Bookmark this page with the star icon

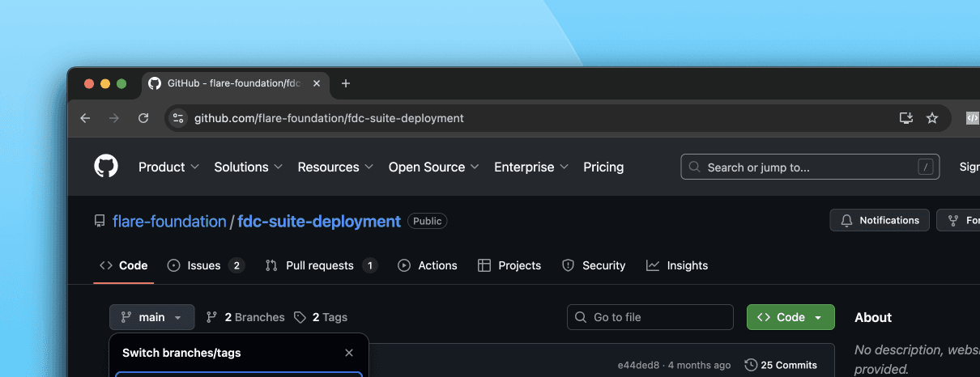pos(932,118)
